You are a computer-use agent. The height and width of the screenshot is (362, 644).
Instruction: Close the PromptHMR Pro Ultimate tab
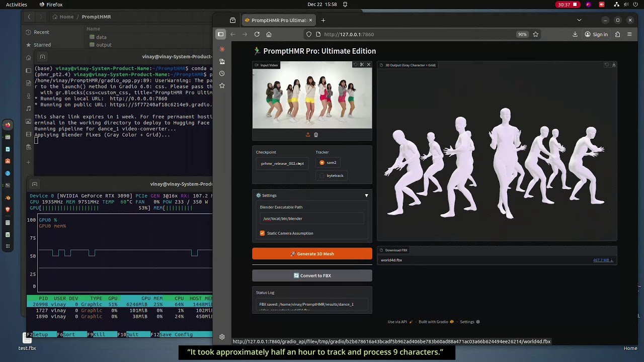(310, 20)
